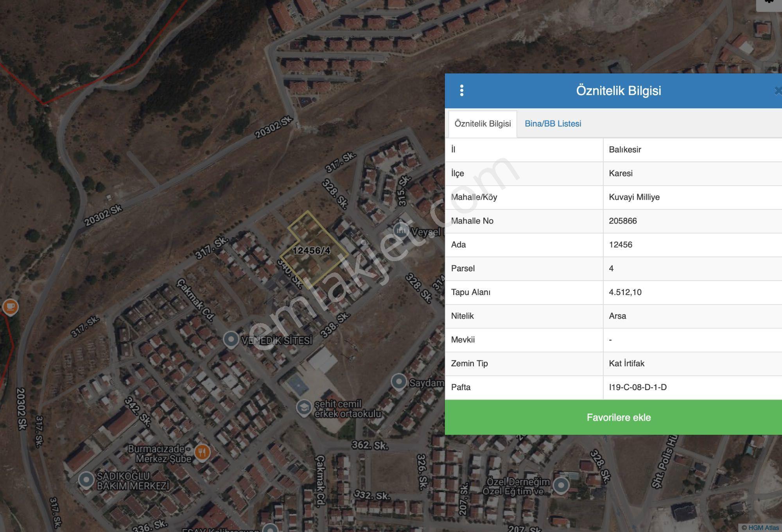
Task: Close the Öznitelik Bilgisi panel
Action: [x=778, y=91]
